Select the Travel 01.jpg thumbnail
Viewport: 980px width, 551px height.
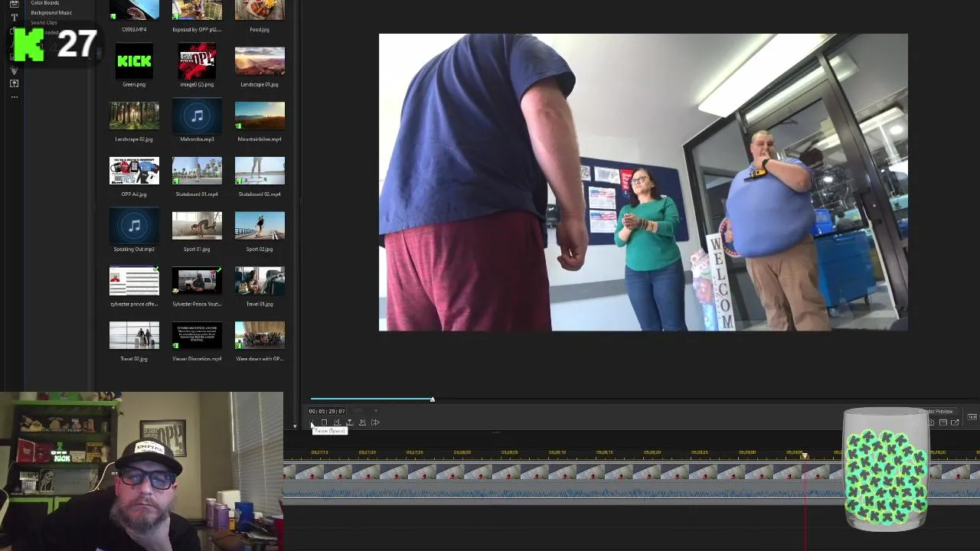260,281
